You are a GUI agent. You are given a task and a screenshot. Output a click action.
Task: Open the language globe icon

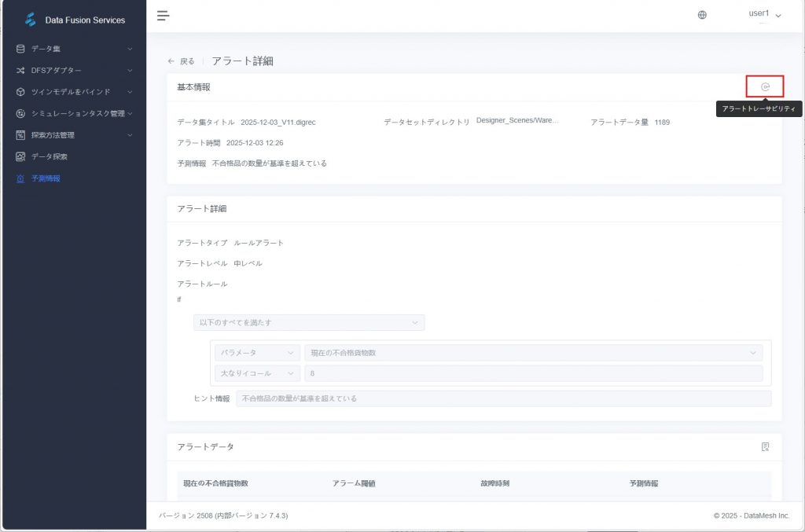click(x=702, y=15)
